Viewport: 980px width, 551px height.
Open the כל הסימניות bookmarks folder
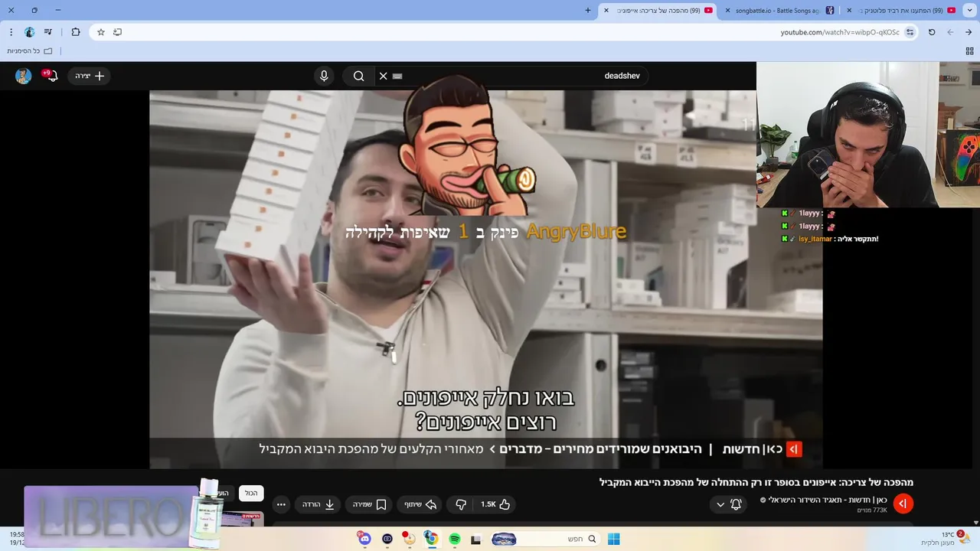[x=29, y=51]
